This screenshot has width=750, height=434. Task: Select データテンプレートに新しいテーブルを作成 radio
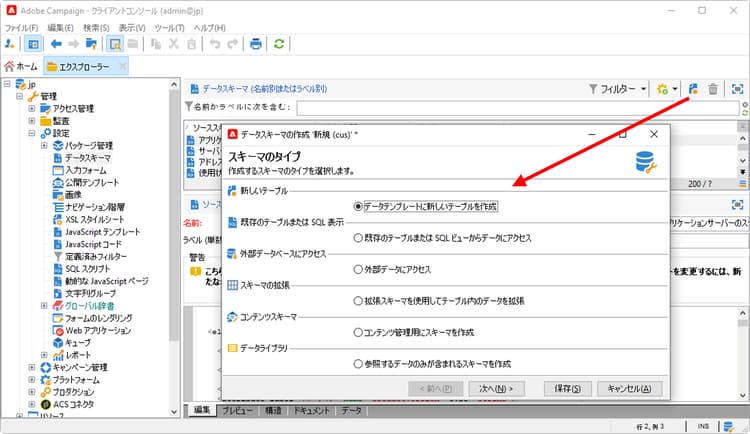tap(358, 206)
